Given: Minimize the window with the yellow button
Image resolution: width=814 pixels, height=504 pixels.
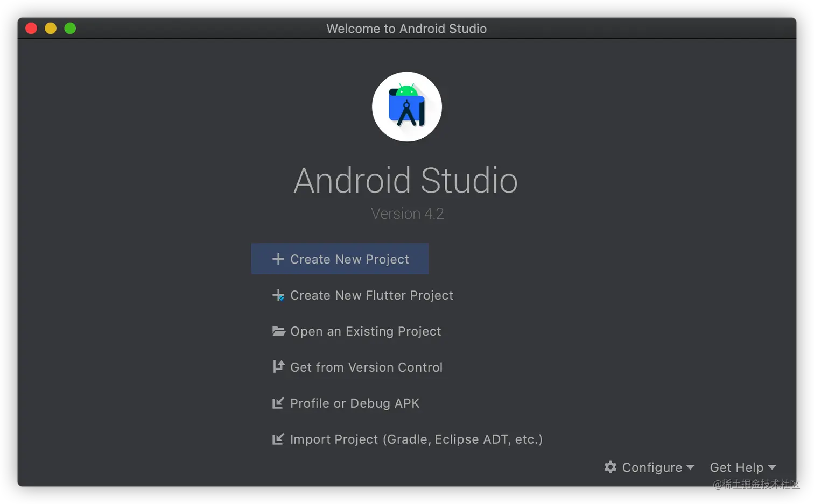Looking at the screenshot, I should (51, 29).
